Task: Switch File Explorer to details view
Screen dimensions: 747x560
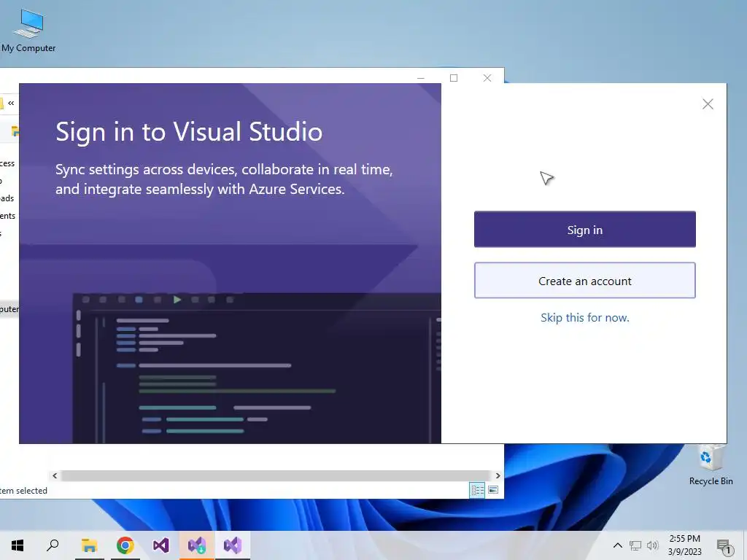Action: click(477, 490)
